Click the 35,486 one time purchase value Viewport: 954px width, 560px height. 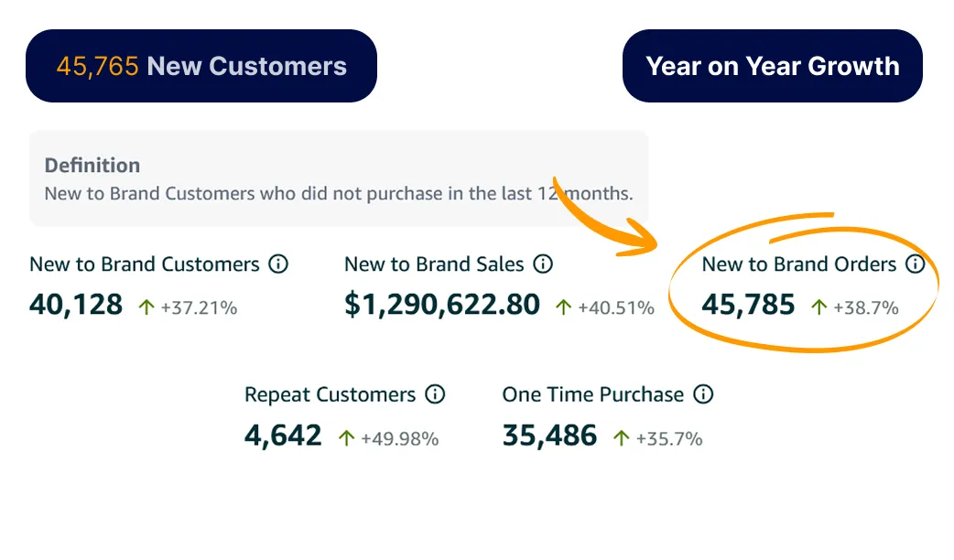(549, 436)
